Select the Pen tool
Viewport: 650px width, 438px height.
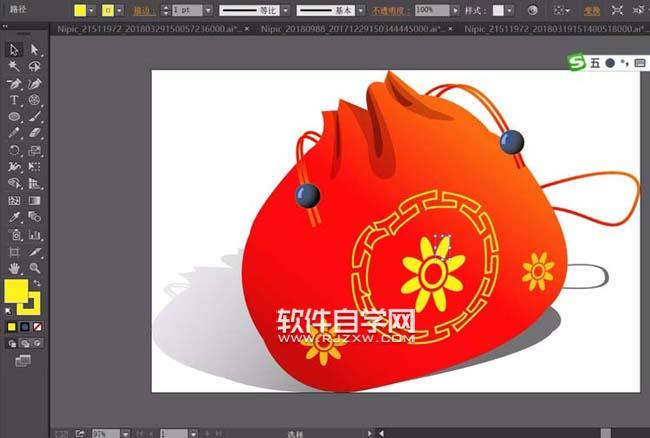coord(14,83)
